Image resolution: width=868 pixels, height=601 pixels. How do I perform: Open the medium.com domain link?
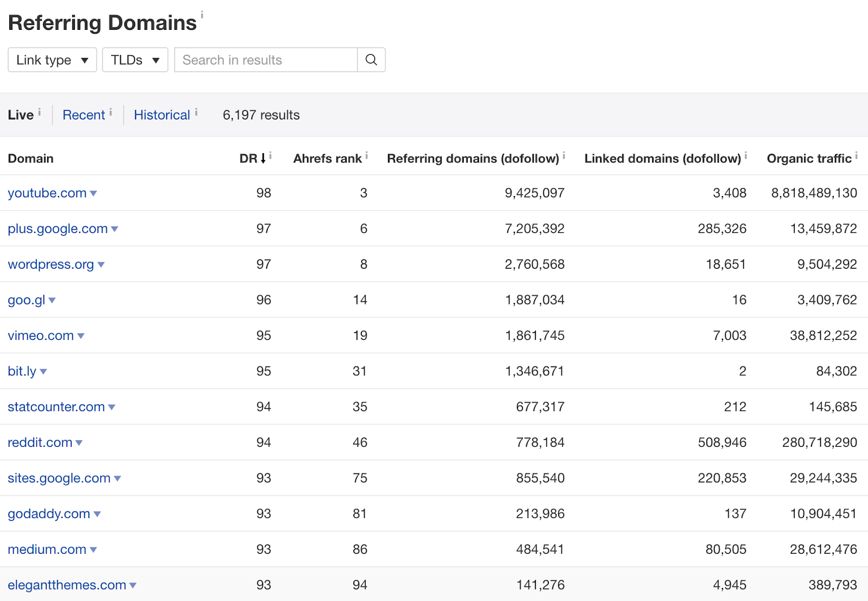pyautogui.click(x=47, y=549)
